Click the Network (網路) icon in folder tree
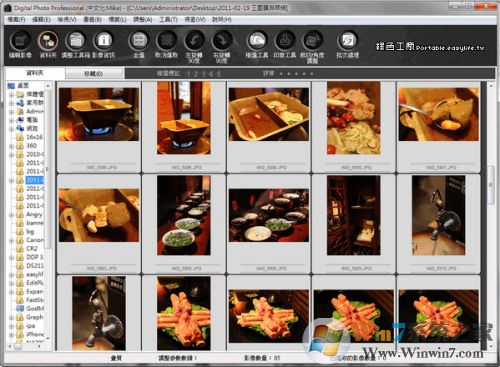Screen dimensions: 500x367 [20, 128]
